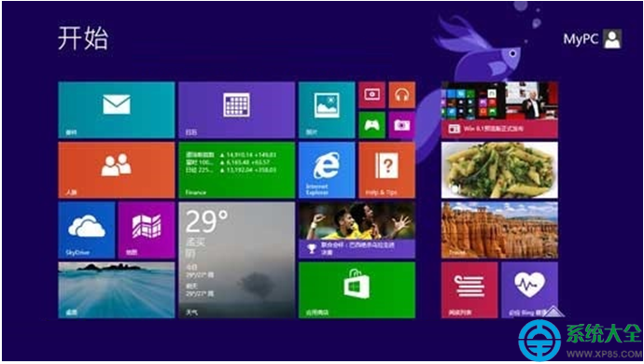Open the Mail tile with envelope icon
This screenshot has width=644, height=364.
[117, 110]
